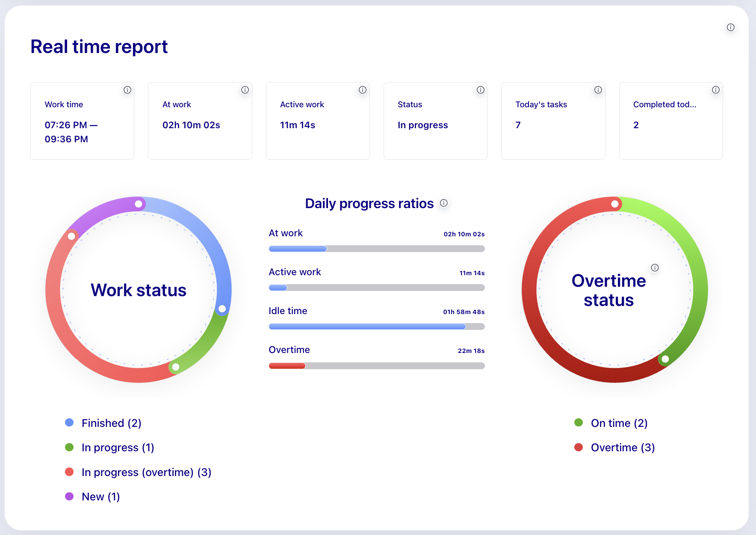Click the Idle time progress bar

click(x=376, y=326)
